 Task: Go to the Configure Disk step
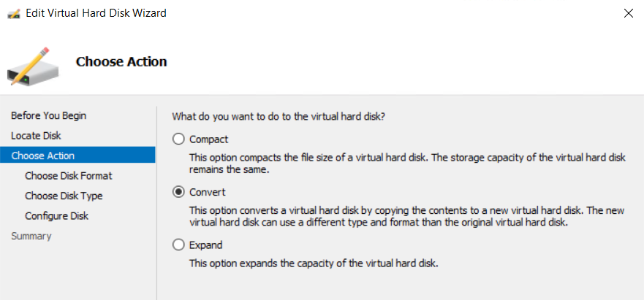point(57,216)
